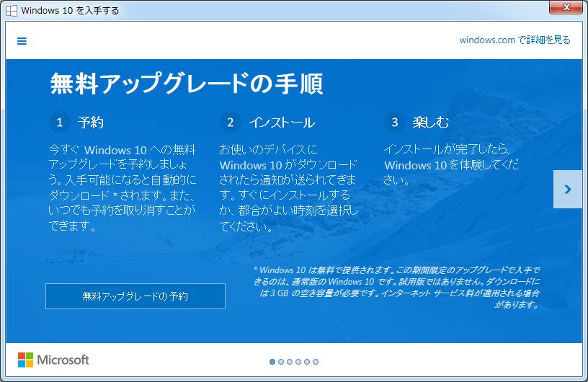Click the paragraph beginning 今すぐ Windows 10
588x382 pixels.
pyautogui.click(x=122, y=187)
